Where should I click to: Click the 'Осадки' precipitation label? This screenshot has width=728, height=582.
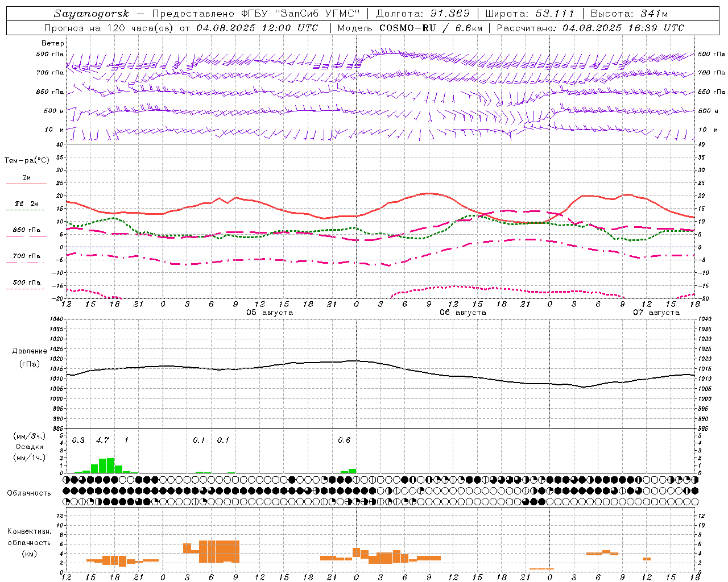[29, 447]
